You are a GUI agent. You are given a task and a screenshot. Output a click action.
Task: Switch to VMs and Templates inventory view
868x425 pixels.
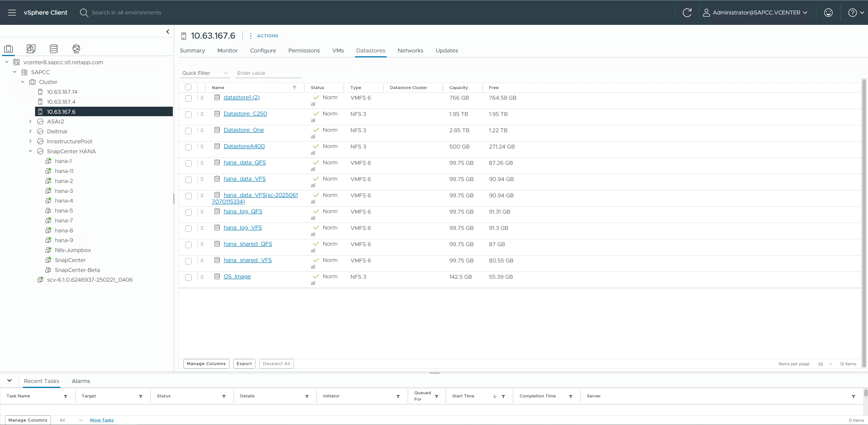click(x=31, y=49)
